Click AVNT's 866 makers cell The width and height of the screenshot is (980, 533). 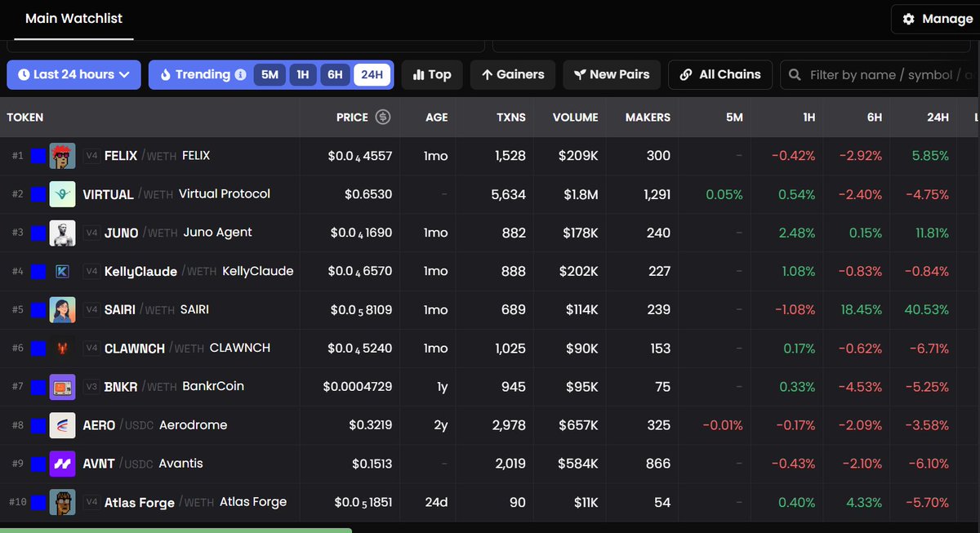tap(658, 464)
